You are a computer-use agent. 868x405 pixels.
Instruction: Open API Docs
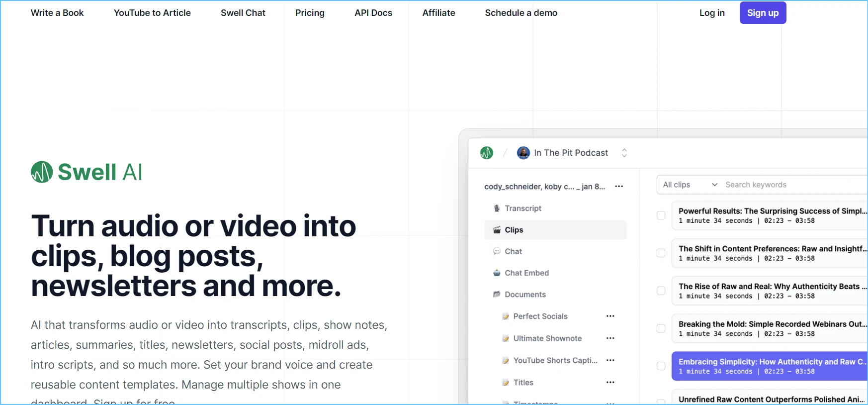[x=373, y=13]
